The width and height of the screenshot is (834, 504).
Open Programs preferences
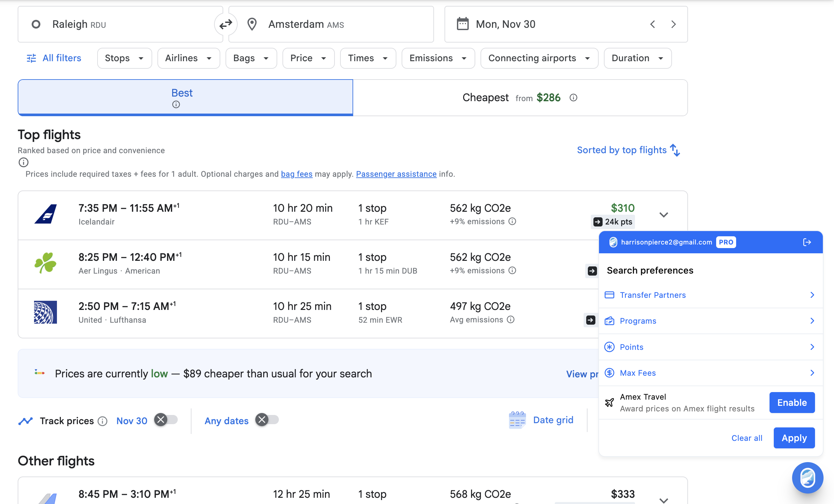[x=711, y=321]
